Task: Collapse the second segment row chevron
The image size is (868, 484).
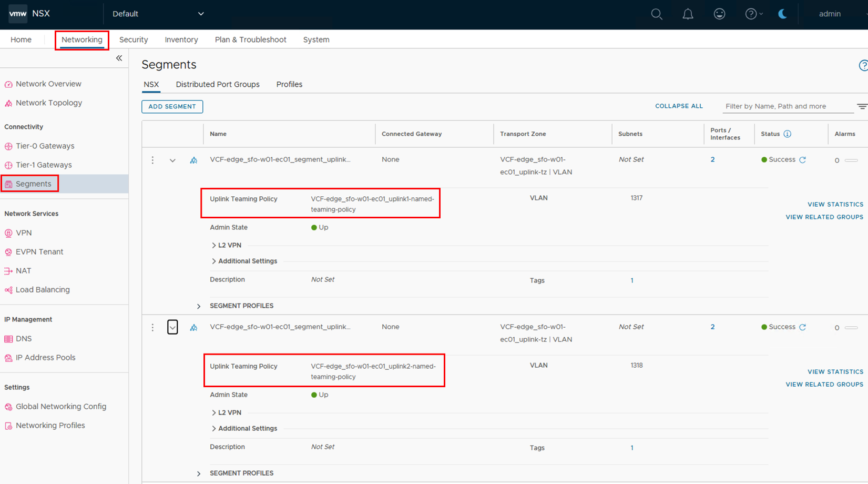Action: coord(172,327)
